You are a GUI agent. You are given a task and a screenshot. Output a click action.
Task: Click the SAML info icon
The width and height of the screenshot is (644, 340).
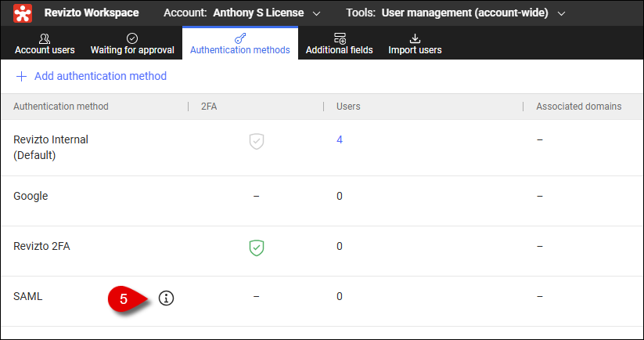click(166, 298)
